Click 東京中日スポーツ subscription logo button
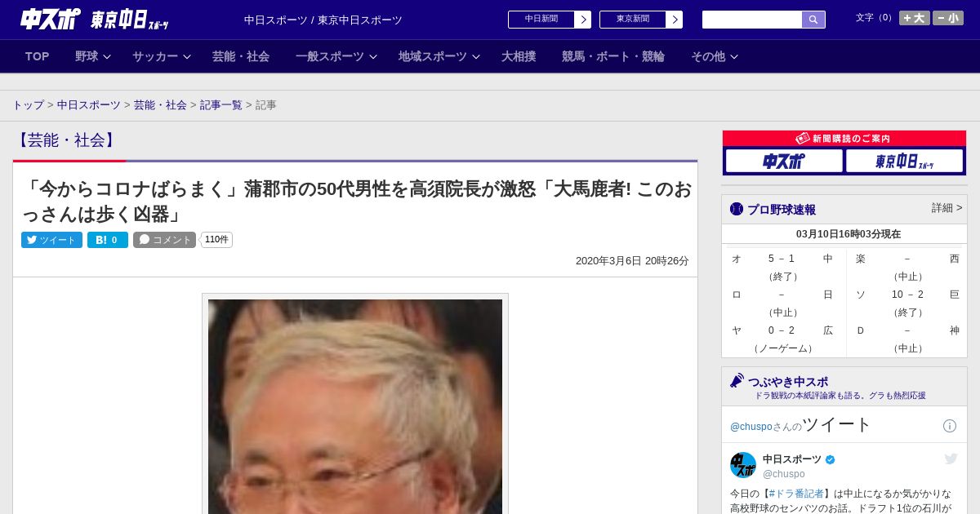Image resolution: width=980 pixels, height=514 pixels. pos(904,161)
